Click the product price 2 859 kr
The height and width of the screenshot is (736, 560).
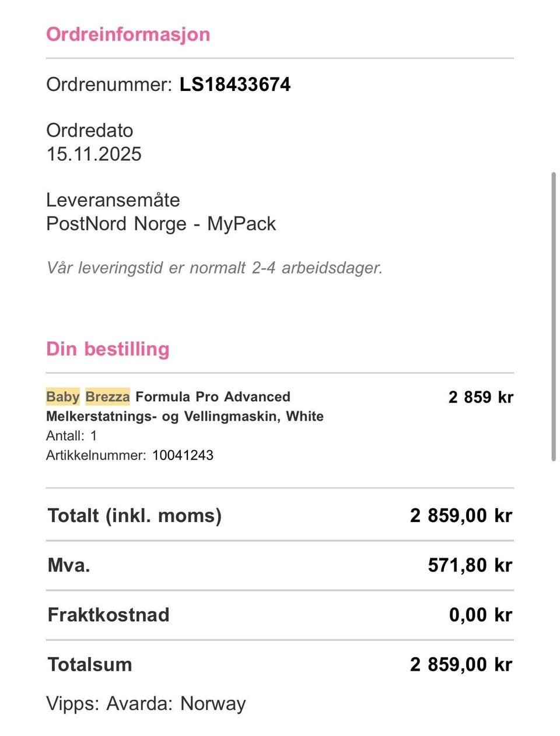[481, 397]
